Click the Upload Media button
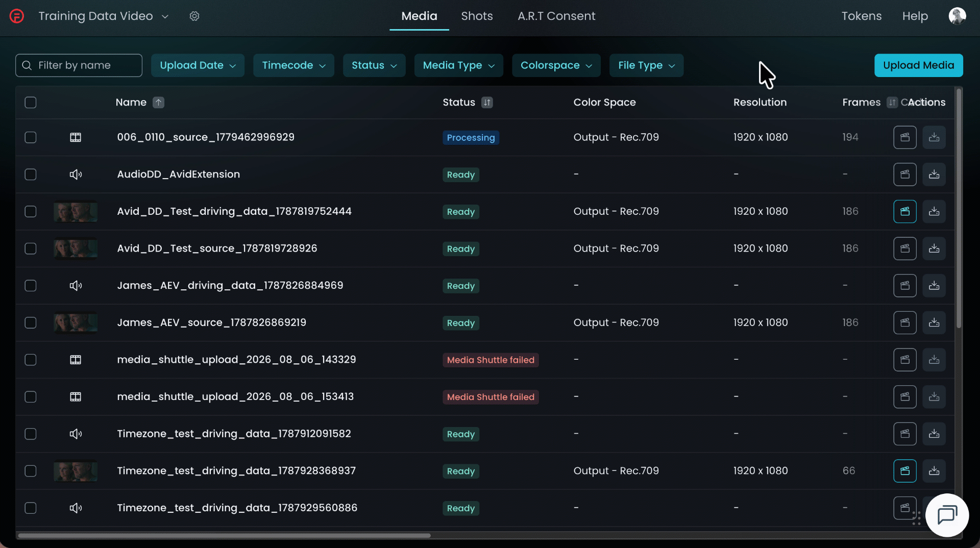Image resolution: width=980 pixels, height=548 pixels. pyautogui.click(x=918, y=65)
